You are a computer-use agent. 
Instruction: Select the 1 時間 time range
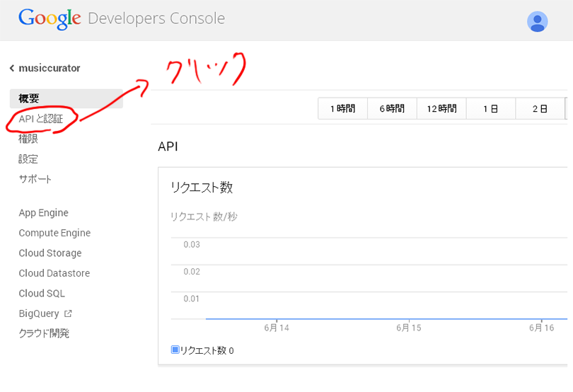(x=343, y=108)
